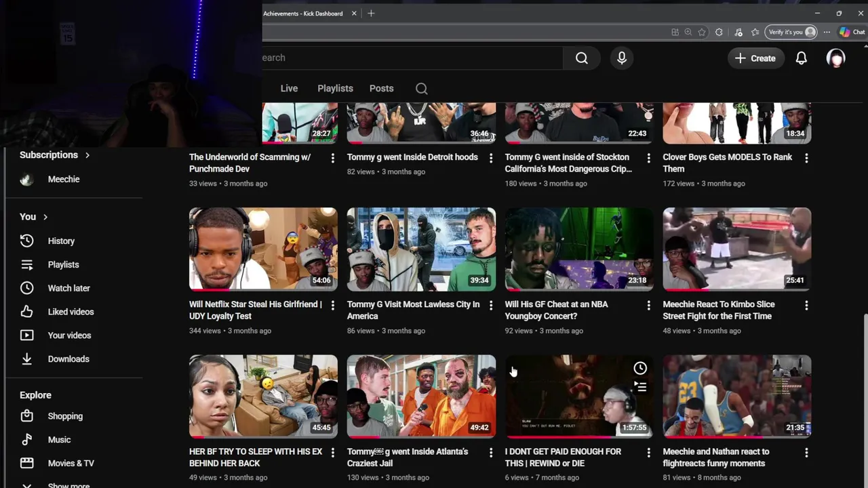Open Will His GF Cheat at NBA Youngboy Concert title
This screenshot has width=868, height=488.
556,310
